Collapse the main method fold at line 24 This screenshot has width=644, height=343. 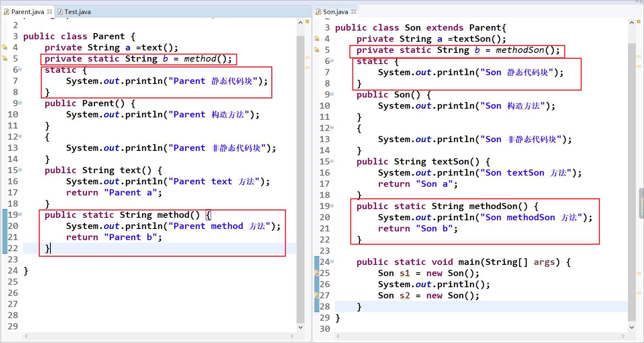332,262
